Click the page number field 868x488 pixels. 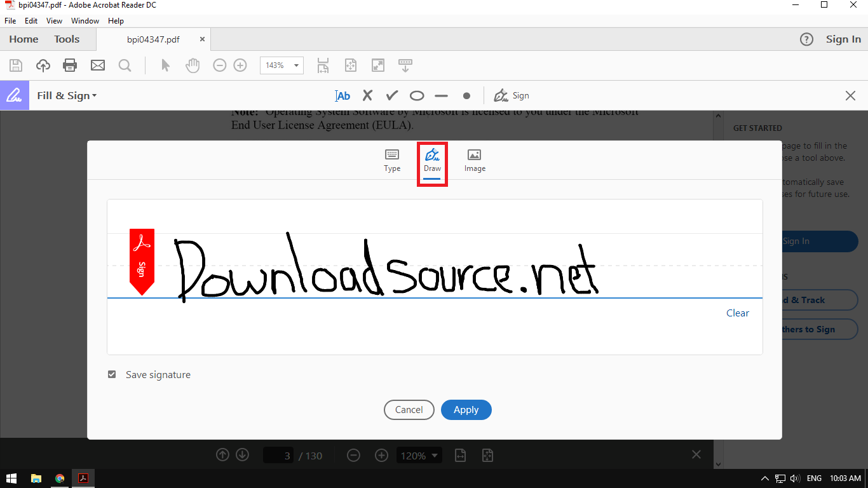(278, 456)
